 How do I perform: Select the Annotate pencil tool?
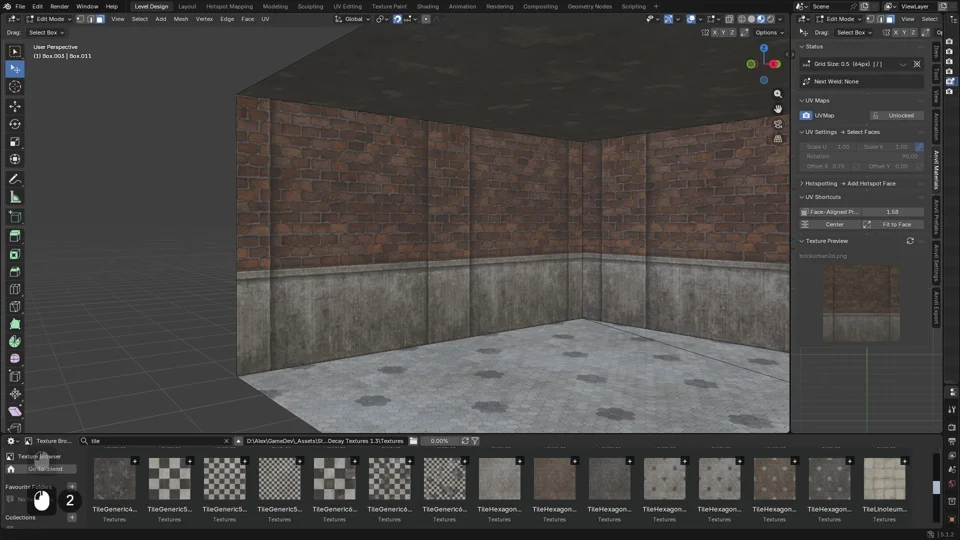coord(15,179)
